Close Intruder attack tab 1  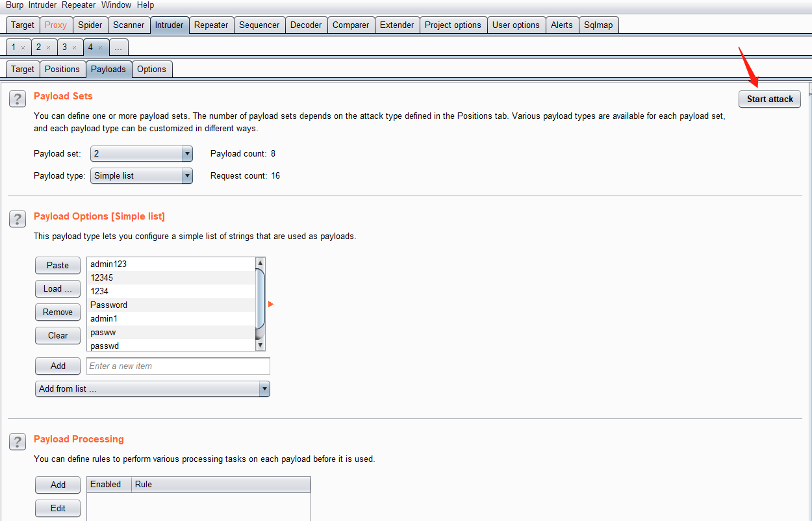(x=23, y=47)
